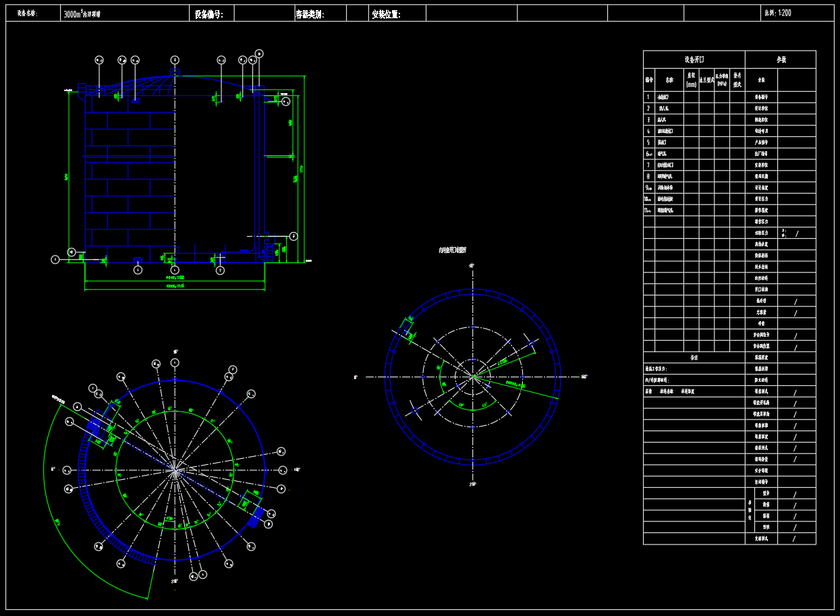Click the 直径 (mm) column header

pos(691,80)
